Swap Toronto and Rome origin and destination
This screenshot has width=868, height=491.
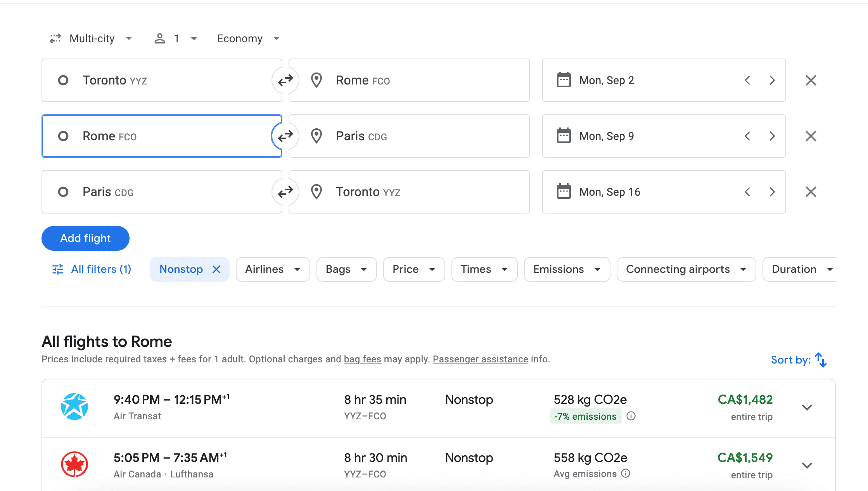285,80
